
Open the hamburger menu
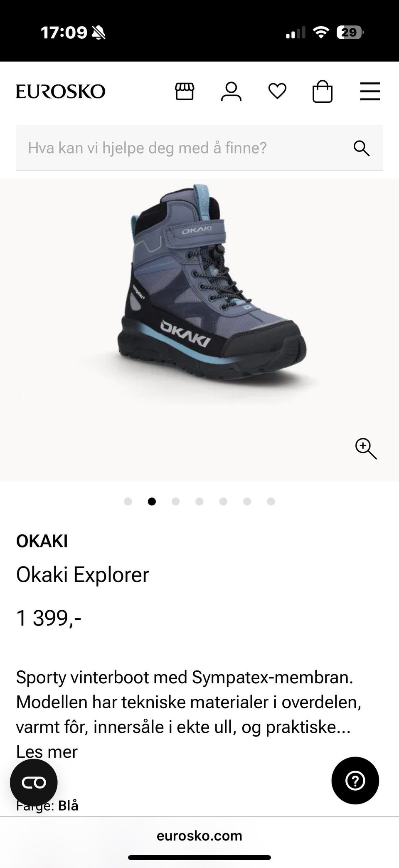[370, 91]
